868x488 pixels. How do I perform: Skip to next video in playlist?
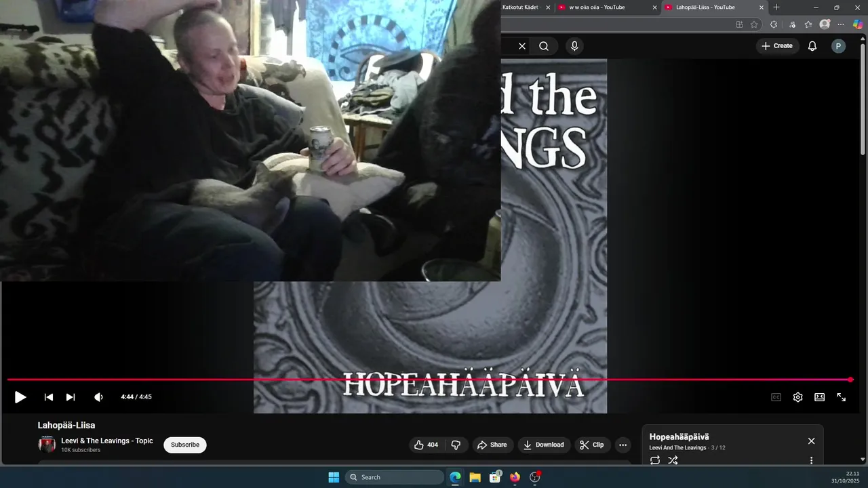[71, 397]
